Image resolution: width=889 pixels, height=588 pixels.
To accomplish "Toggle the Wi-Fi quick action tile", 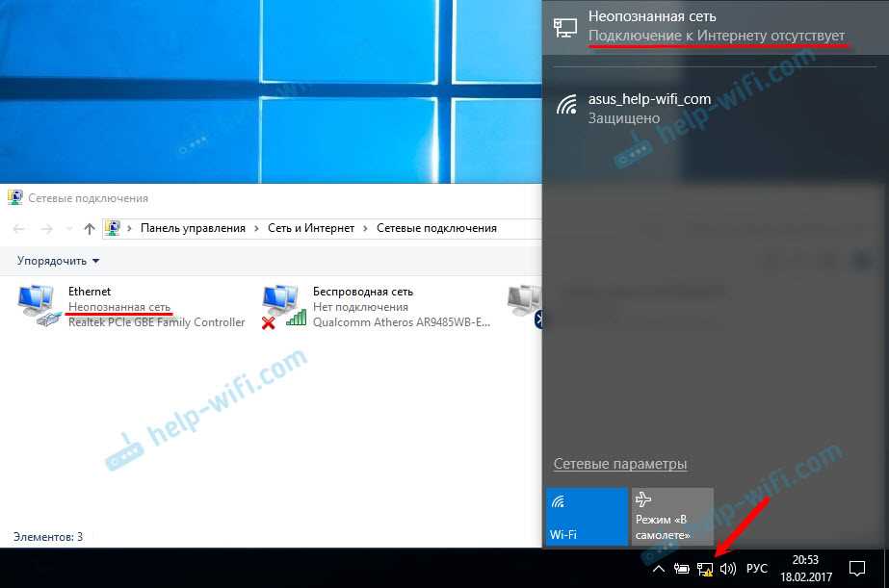I will click(587, 517).
